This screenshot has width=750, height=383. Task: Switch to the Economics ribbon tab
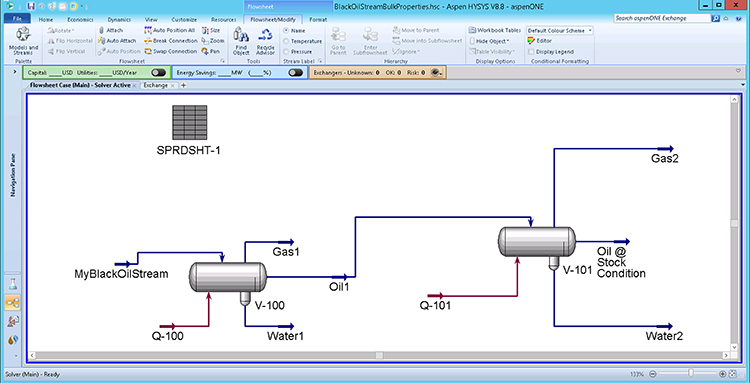point(80,20)
